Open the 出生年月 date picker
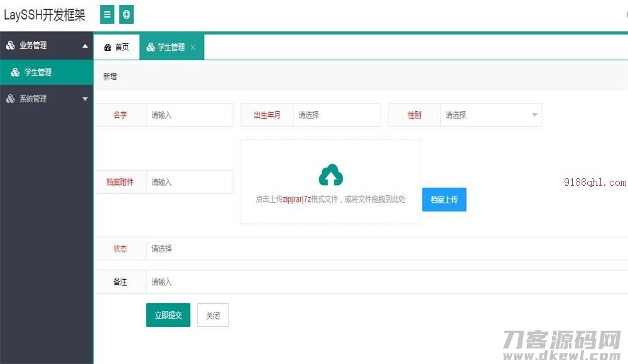This screenshot has width=628, height=364. pos(337,115)
